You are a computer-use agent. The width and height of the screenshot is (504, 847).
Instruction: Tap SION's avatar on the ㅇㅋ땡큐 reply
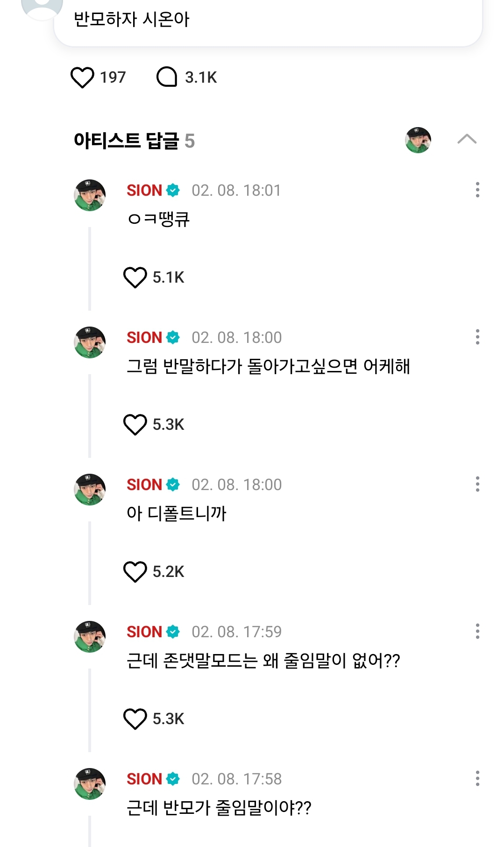[90, 195]
